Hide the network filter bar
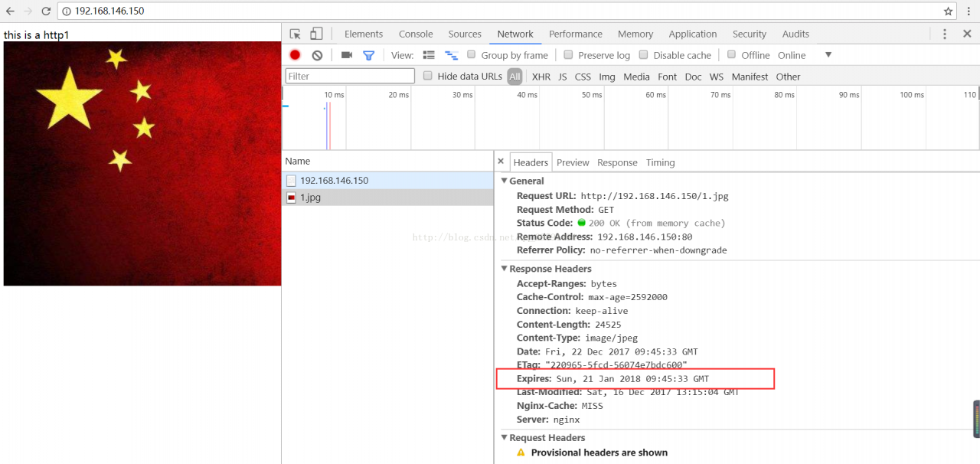 click(368, 54)
